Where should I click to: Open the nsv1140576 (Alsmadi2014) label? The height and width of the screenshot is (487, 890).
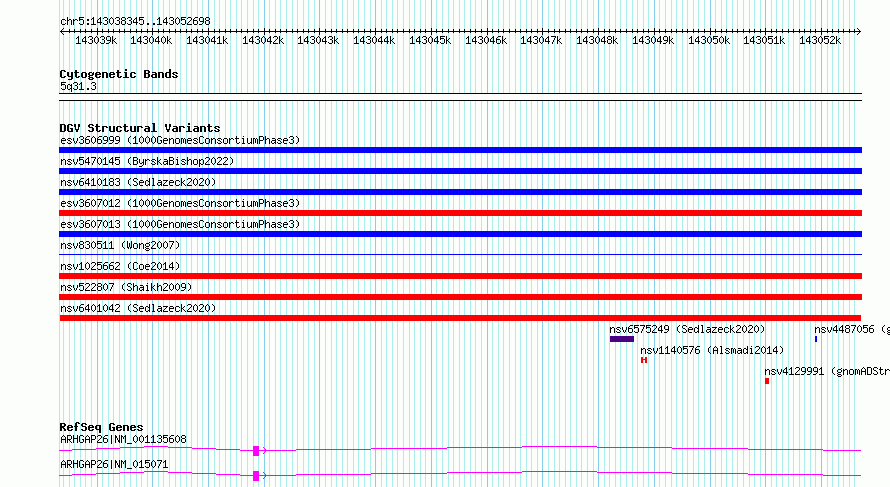712,350
